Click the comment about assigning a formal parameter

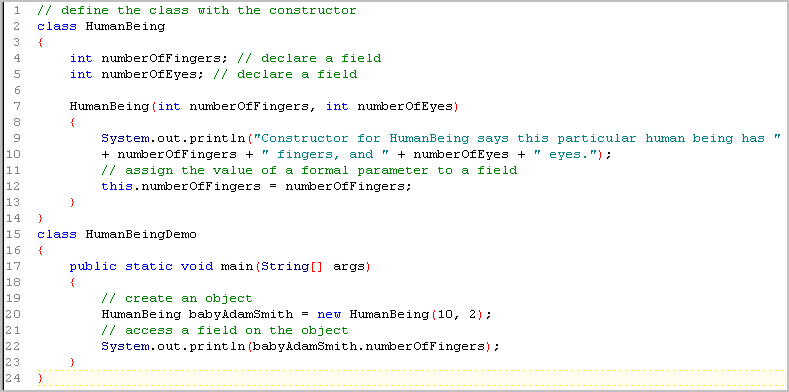(x=309, y=171)
